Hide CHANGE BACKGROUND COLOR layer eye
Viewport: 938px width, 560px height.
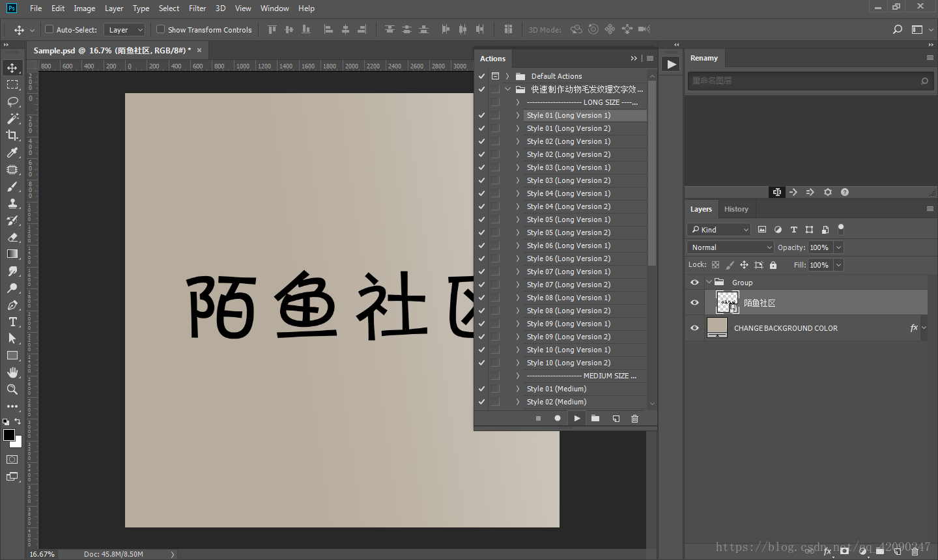[694, 328]
